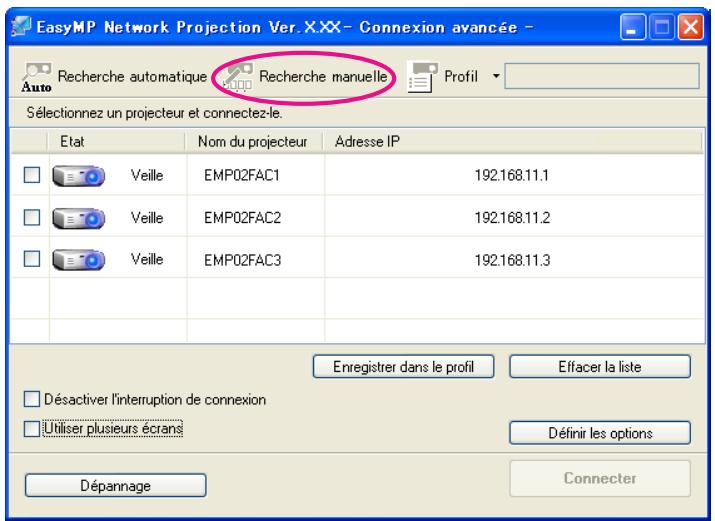The height and width of the screenshot is (521, 715).
Task: Close the EasyMP Network Projection window
Action: tap(690, 27)
